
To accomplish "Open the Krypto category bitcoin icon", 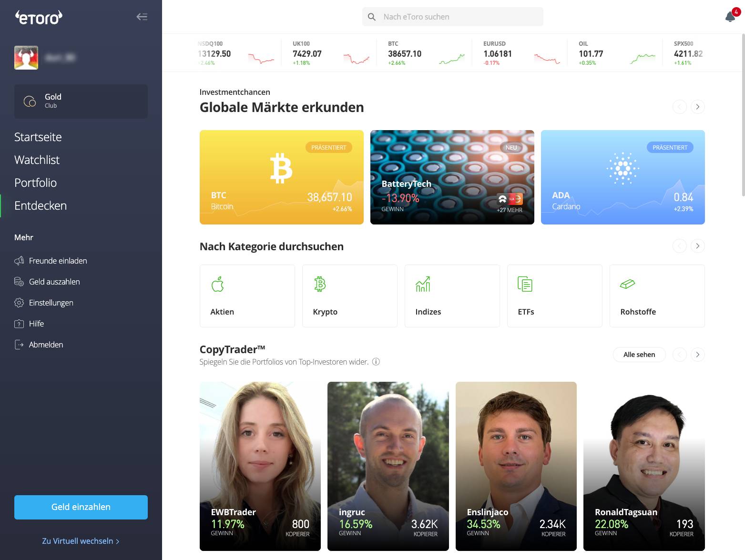I will click(x=320, y=284).
